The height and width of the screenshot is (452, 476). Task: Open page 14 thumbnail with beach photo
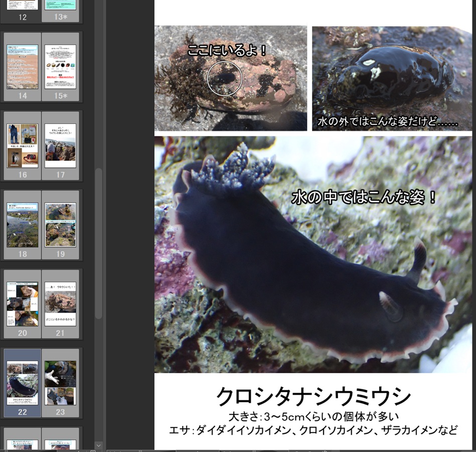[23, 67]
